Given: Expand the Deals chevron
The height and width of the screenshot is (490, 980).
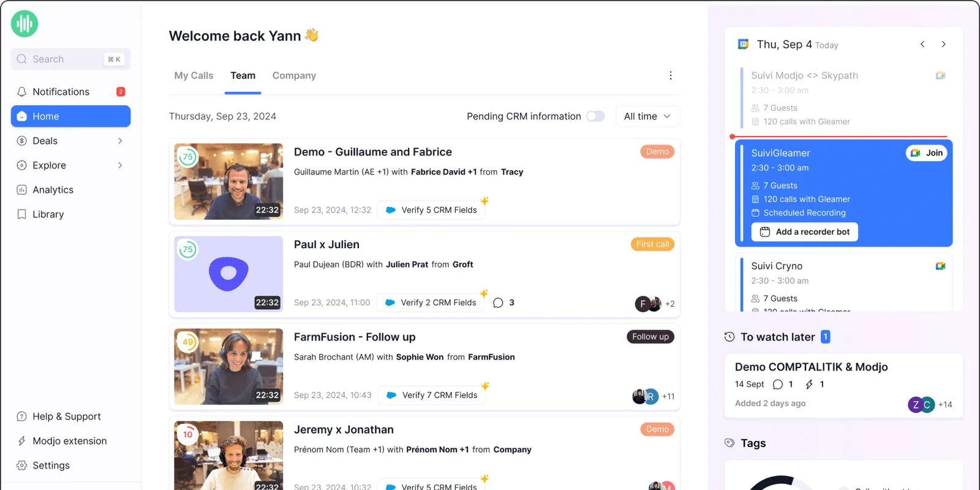Looking at the screenshot, I should click(x=120, y=141).
